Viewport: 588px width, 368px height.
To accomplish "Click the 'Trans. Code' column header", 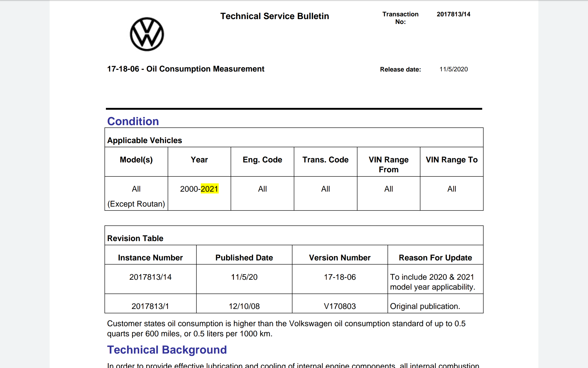I will point(325,160).
